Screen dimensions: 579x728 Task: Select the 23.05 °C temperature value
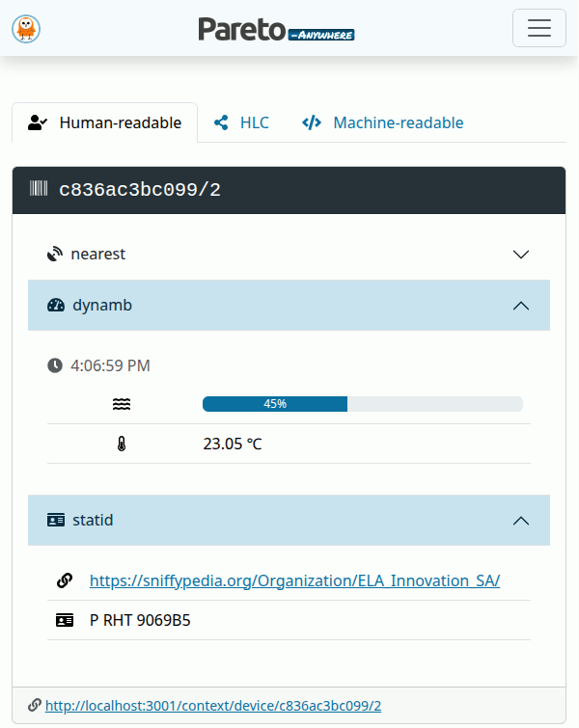(x=233, y=444)
